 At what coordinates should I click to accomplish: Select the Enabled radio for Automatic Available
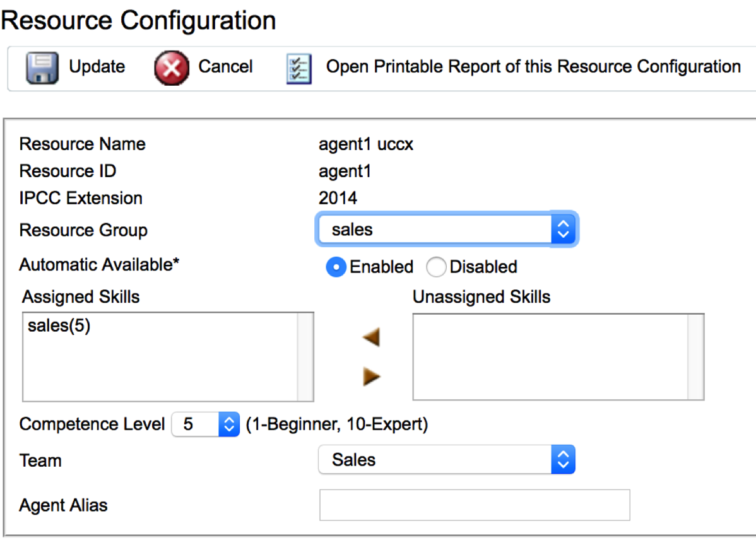(336, 267)
